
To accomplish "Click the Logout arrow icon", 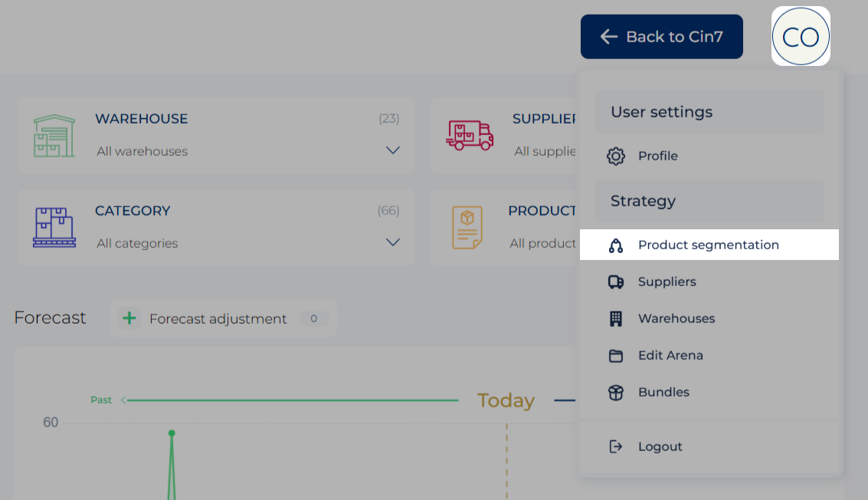I will [x=615, y=447].
